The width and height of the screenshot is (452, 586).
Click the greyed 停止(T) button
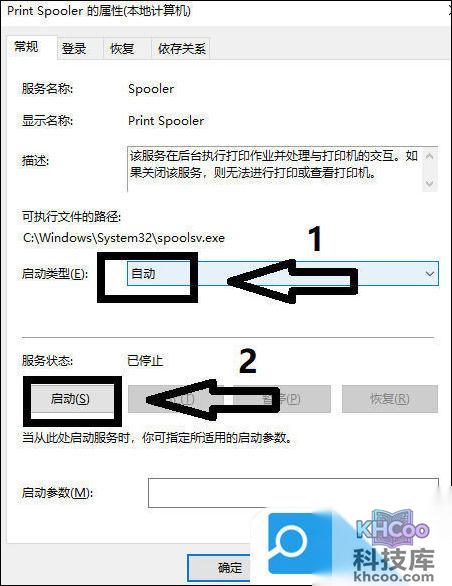point(176,399)
